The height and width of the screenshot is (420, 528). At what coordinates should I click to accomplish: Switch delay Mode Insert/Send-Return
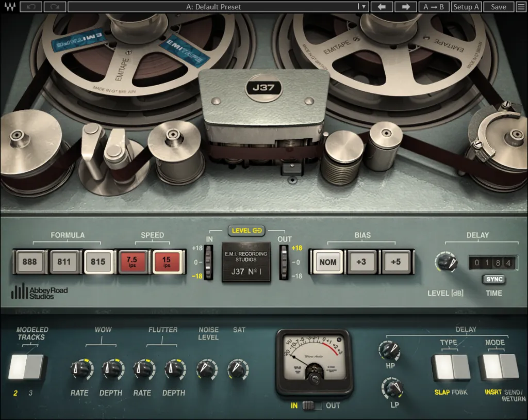498,367
